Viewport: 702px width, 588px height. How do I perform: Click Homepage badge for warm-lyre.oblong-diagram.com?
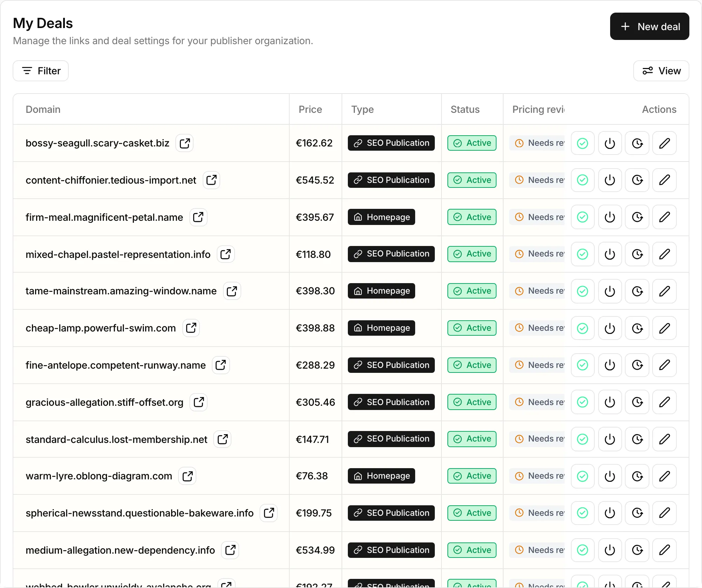pos(381,476)
